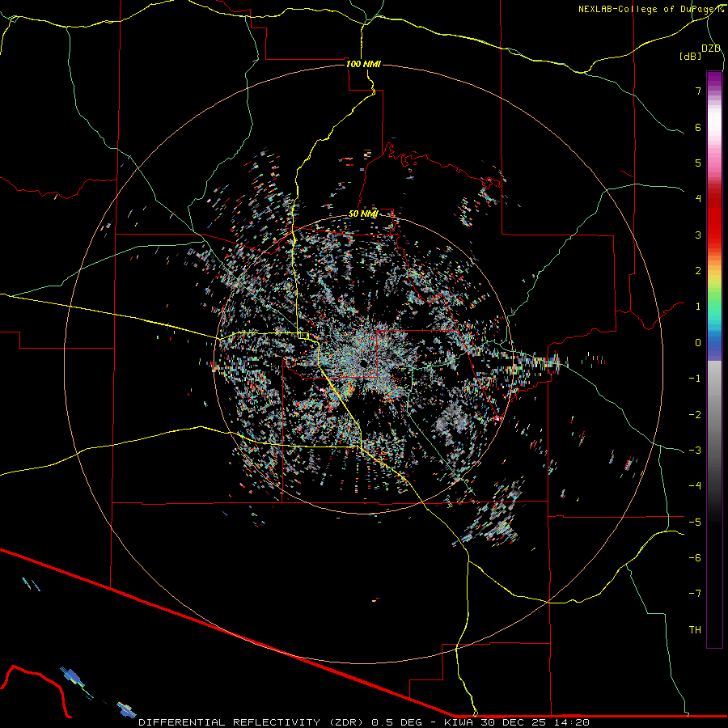Click the 100 NMI range ring label
728x728 pixels.
click(x=363, y=64)
